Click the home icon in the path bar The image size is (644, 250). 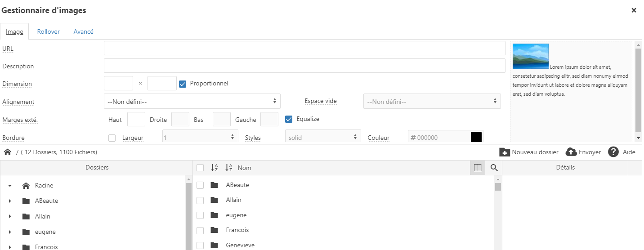click(8, 152)
